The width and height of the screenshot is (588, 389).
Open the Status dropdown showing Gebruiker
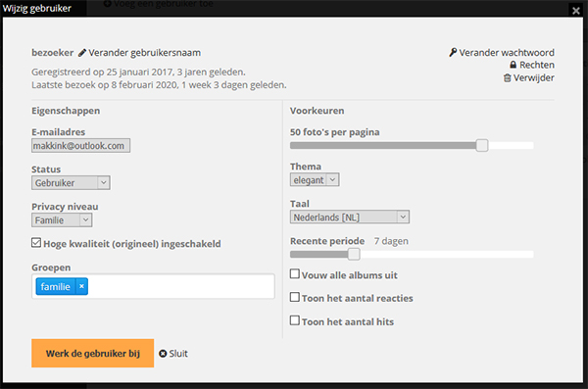point(71,182)
